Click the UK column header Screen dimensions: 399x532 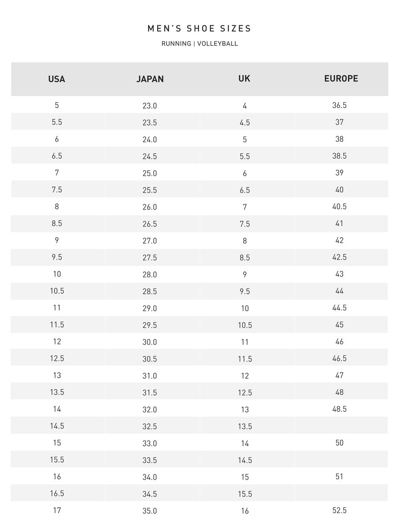coord(244,79)
